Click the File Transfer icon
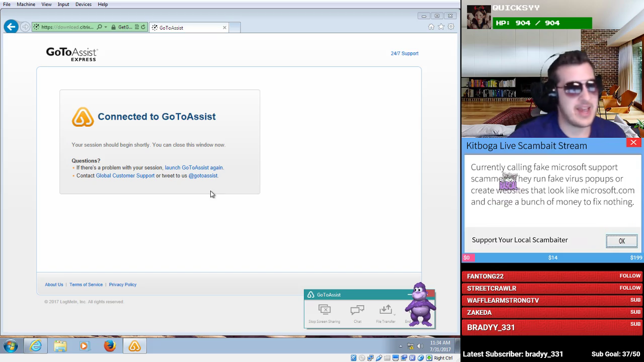Image resolution: width=644 pixels, height=362 pixels. (x=386, y=310)
